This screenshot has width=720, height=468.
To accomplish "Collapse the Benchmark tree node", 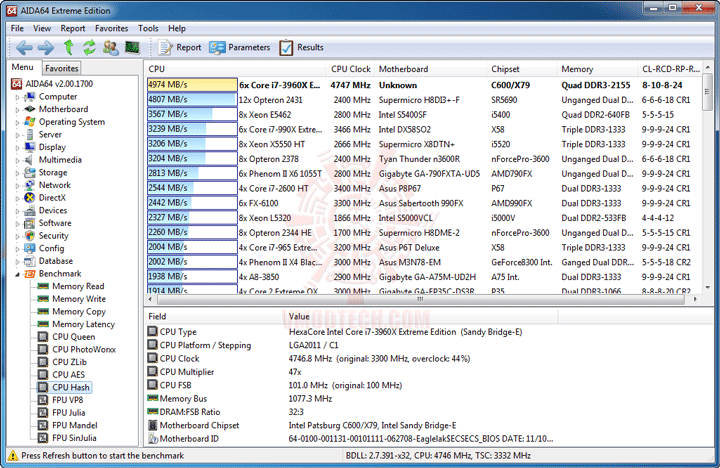I will [17, 274].
